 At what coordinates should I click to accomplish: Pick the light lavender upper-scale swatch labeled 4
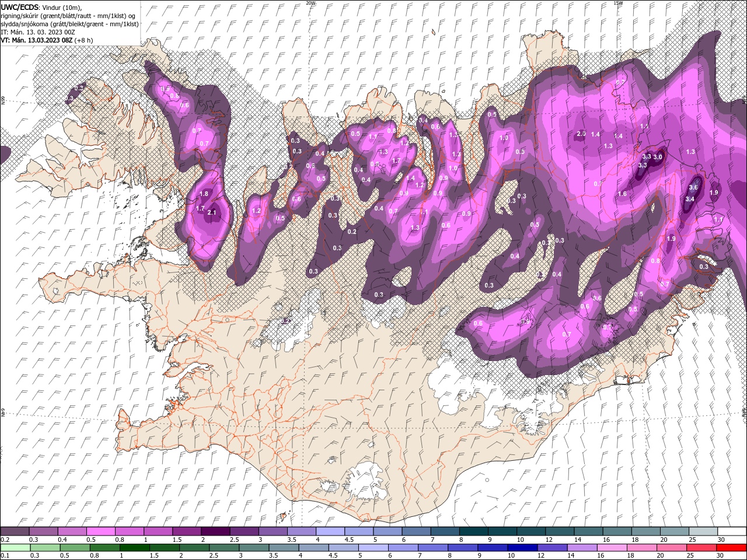pyautogui.click(x=330, y=531)
